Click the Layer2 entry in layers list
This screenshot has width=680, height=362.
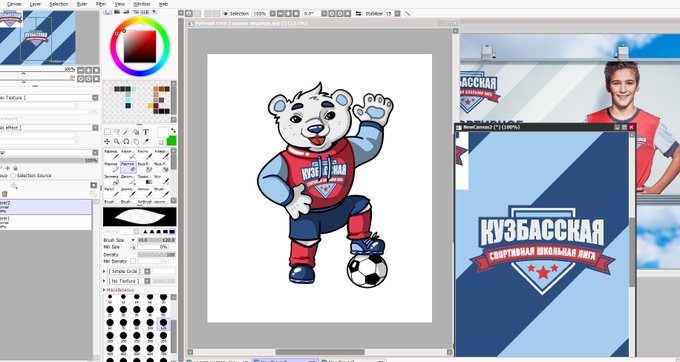(x=46, y=207)
